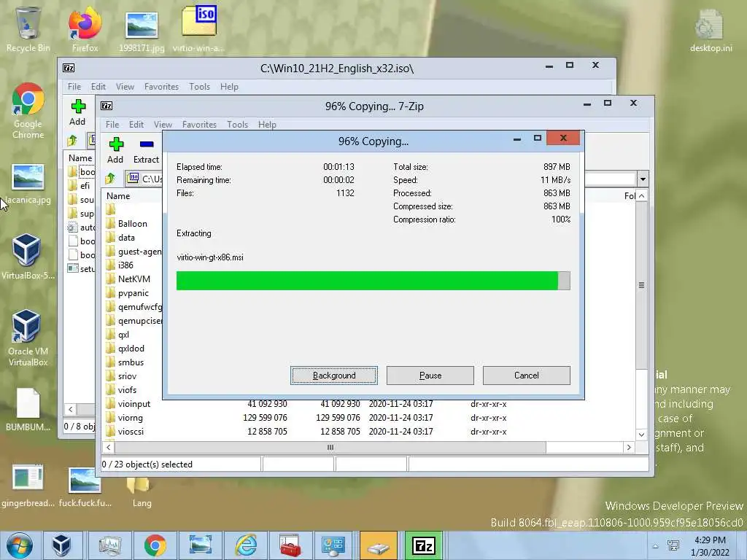747x560 pixels.
Task: Click the 1998171.jpg desktop image
Action: click(142, 31)
